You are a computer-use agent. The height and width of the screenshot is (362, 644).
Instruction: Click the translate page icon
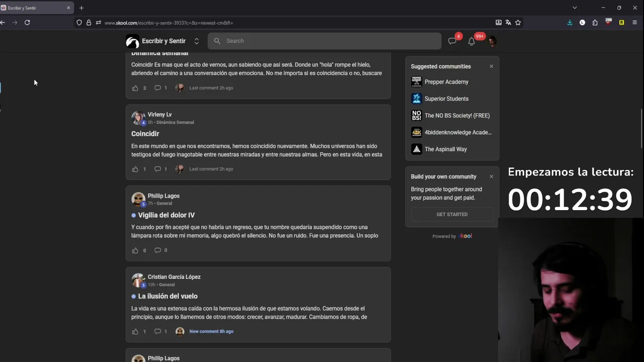(x=508, y=23)
